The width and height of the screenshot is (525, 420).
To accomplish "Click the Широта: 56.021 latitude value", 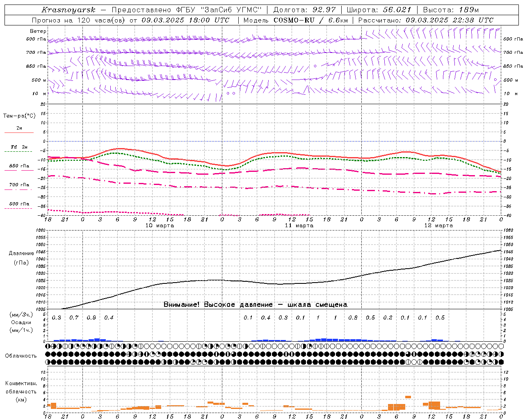I will [379, 10].
